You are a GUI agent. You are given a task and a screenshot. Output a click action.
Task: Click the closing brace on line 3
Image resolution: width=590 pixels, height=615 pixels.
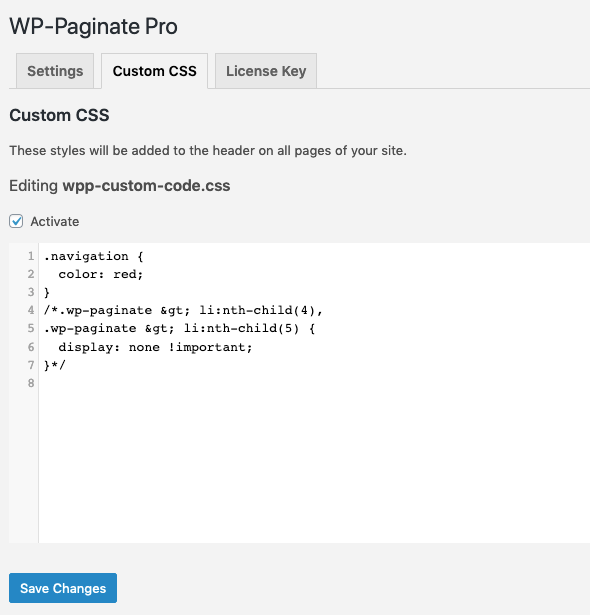pyautogui.click(x=47, y=292)
